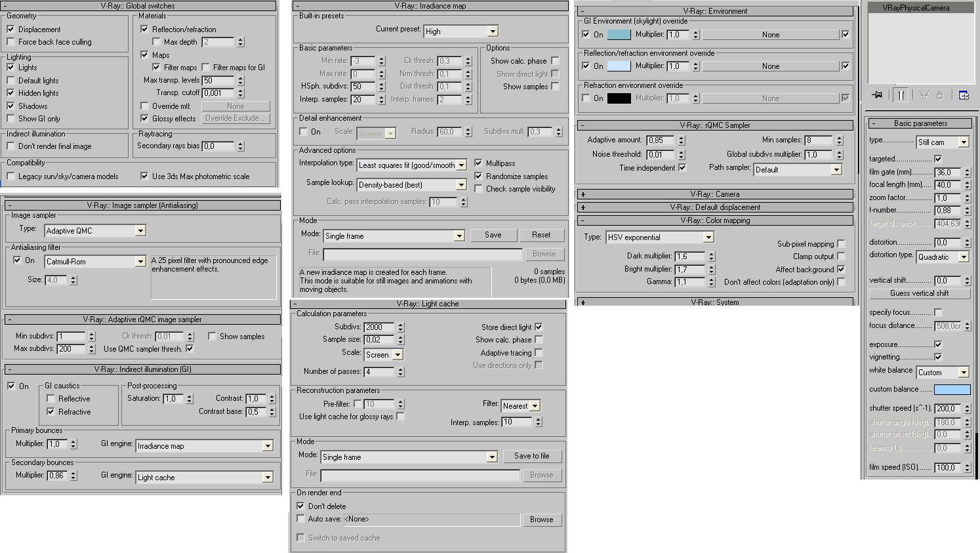This screenshot has height=553, width=980.
Task: Toggle GI Environment skylight override On checkbox
Action: tap(586, 35)
